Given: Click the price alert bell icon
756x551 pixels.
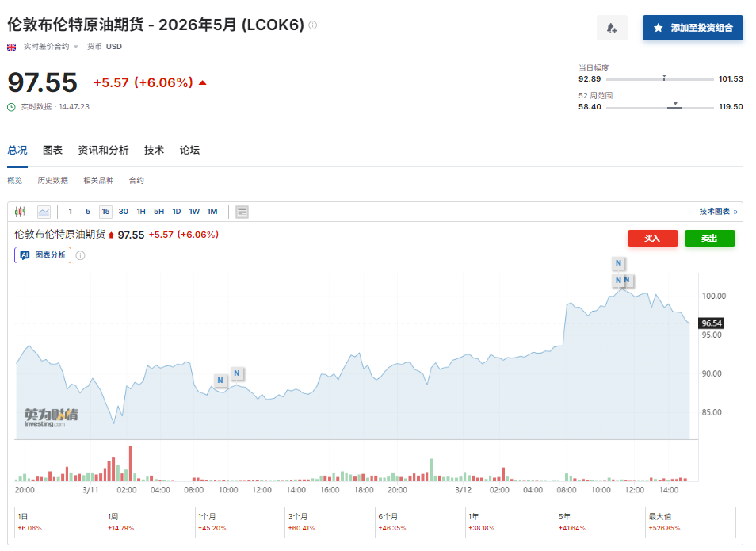Looking at the screenshot, I should [x=612, y=28].
